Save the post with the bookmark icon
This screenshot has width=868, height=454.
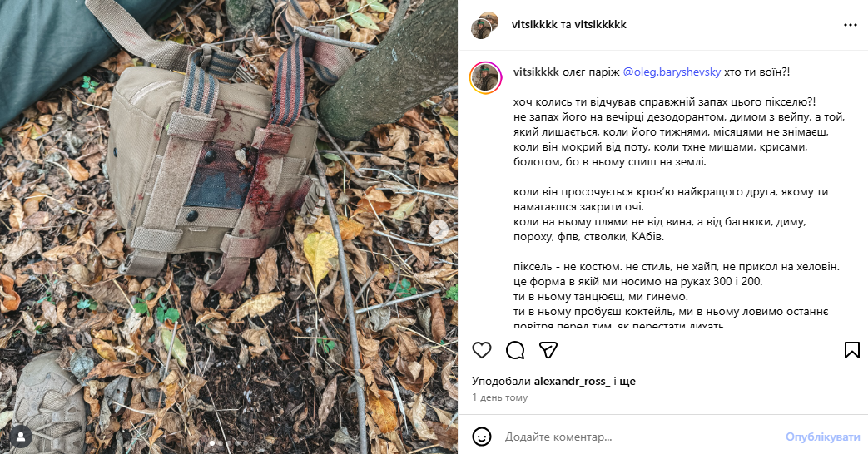click(x=851, y=350)
